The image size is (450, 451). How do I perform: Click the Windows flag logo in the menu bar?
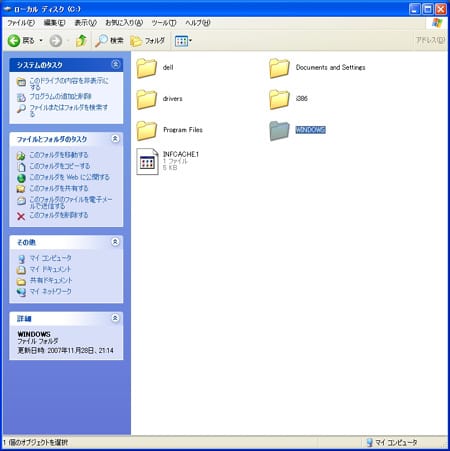tap(437, 23)
